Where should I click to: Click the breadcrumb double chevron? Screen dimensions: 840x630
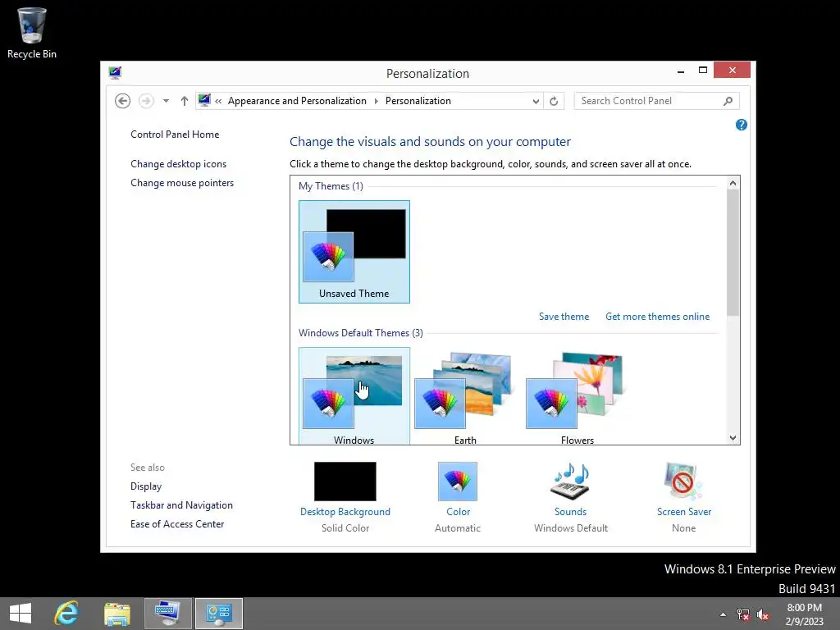218,101
